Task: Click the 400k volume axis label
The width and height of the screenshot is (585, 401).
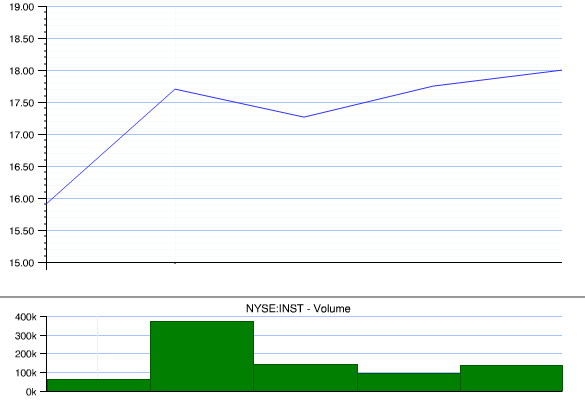Action: tap(26, 317)
